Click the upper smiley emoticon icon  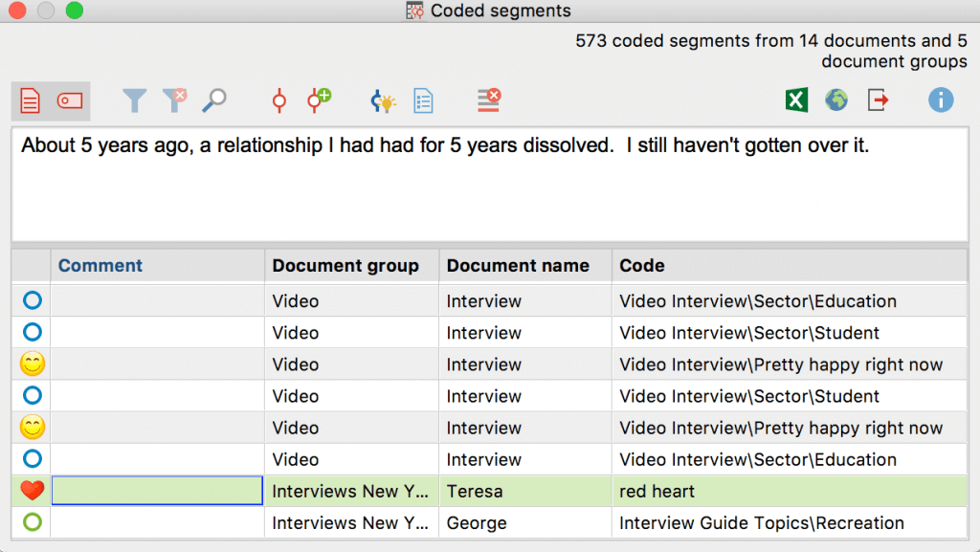pos(32,364)
